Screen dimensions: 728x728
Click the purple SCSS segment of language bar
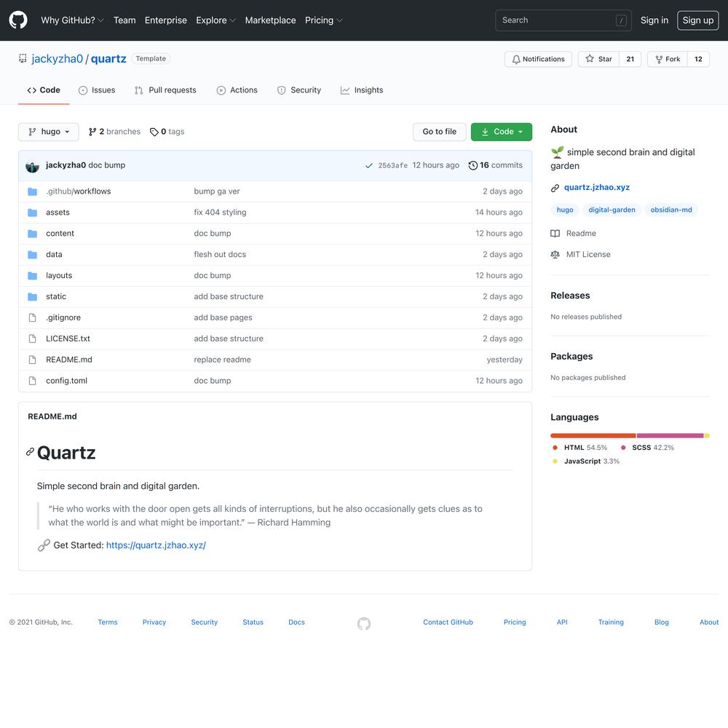[x=670, y=435]
